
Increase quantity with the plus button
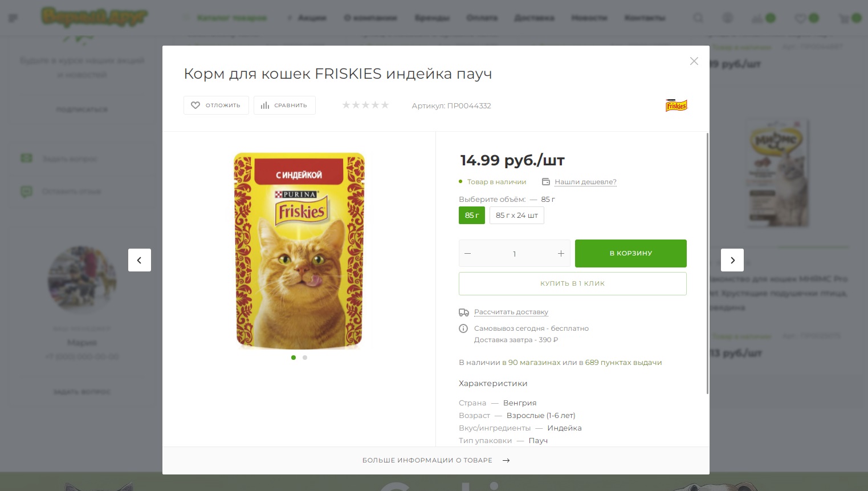[x=561, y=253]
